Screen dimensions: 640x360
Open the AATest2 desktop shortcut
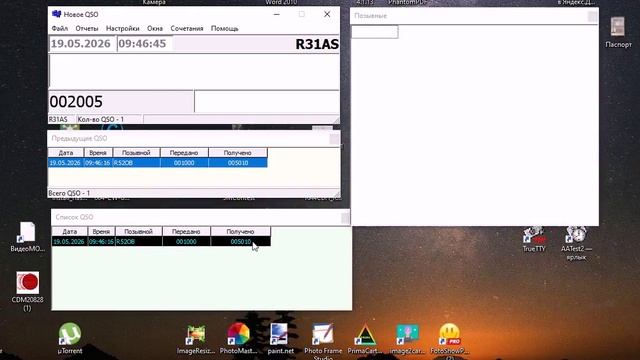(x=576, y=243)
